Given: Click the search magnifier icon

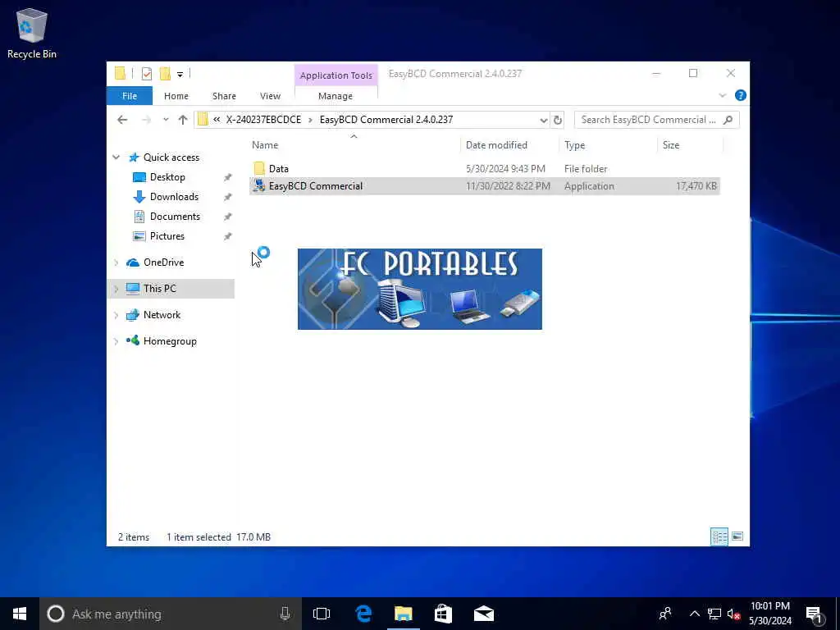Looking at the screenshot, I should 728,120.
